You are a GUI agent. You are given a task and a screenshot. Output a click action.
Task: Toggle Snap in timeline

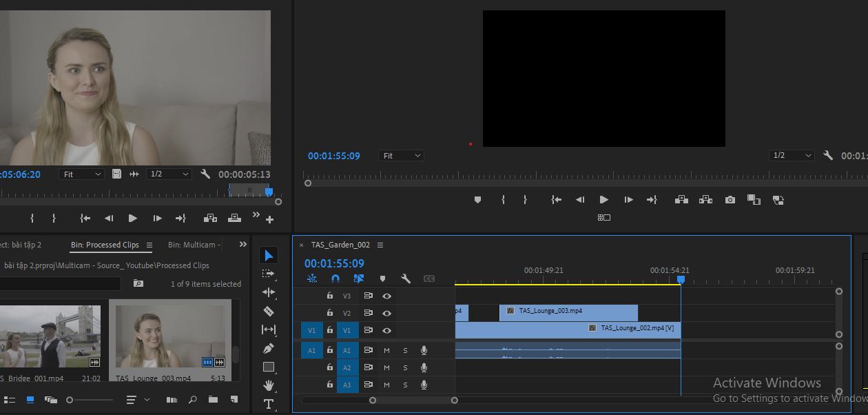(x=335, y=279)
